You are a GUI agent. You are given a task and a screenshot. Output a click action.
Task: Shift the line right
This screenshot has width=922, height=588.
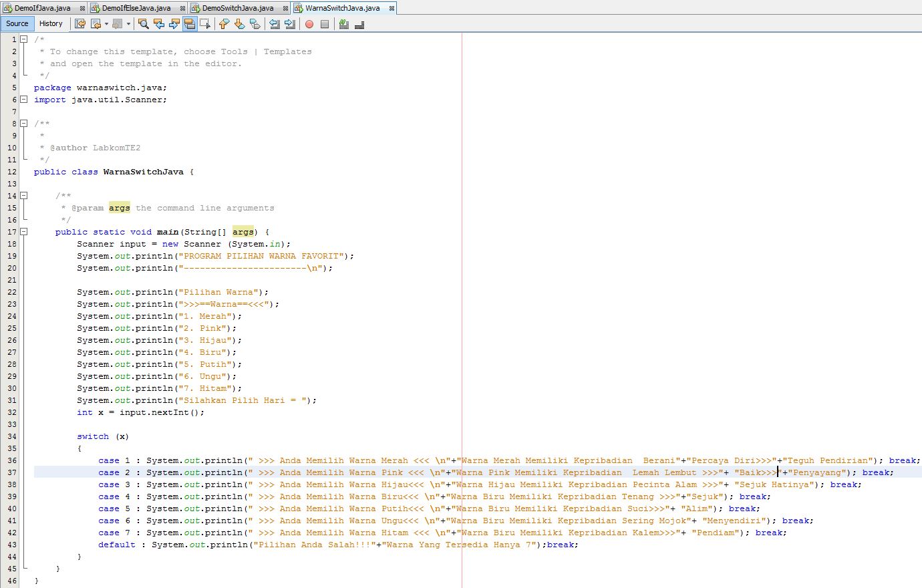coord(290,24)
